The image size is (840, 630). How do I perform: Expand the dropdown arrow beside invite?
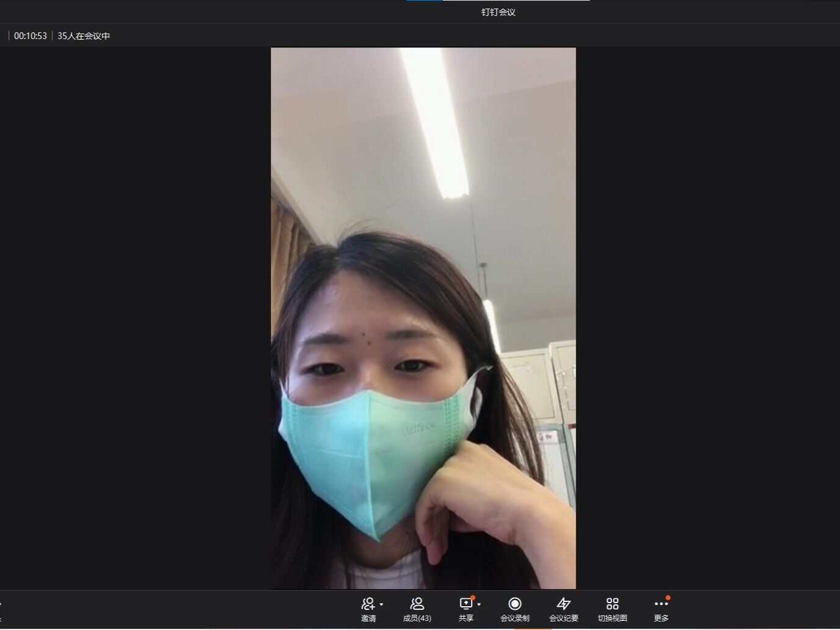pos(382,604)
